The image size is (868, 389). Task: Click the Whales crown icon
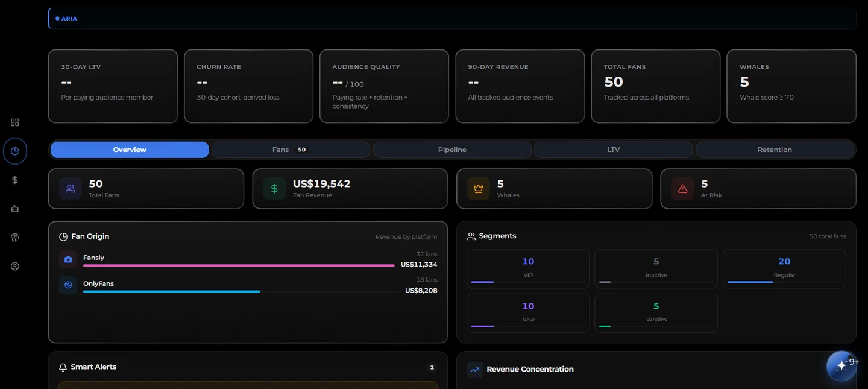tap(479, 189)
